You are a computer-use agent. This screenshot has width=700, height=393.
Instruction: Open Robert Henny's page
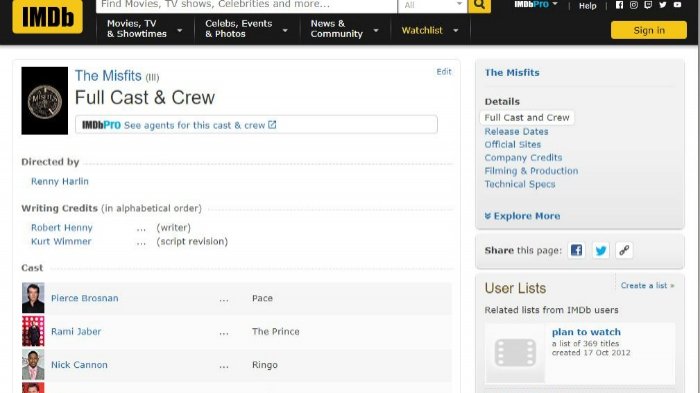[62, 227]
